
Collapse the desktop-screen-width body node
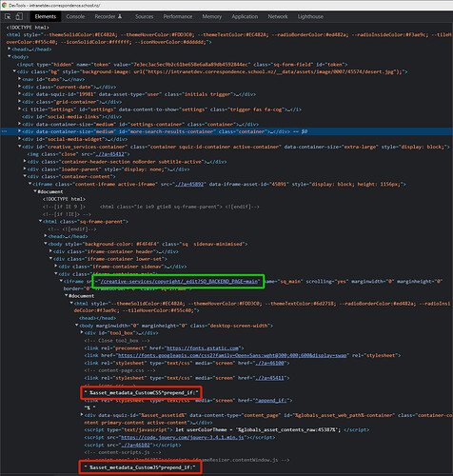pos(77,326)
